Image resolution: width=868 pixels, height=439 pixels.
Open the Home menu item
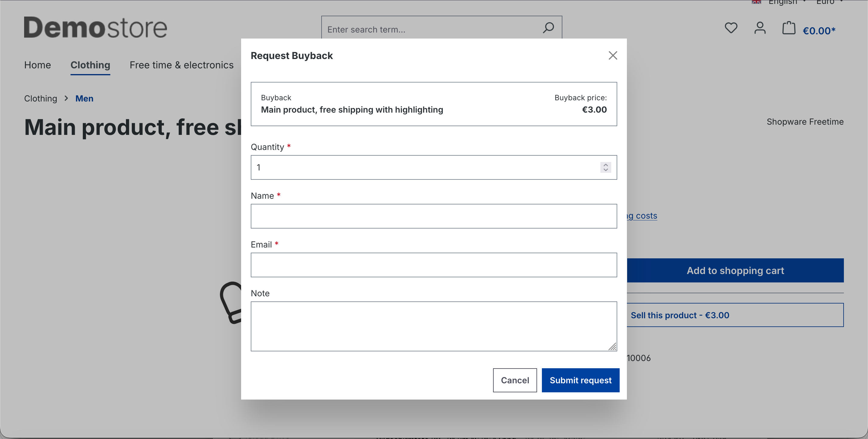pyautogui.click(x=37, y=65)
